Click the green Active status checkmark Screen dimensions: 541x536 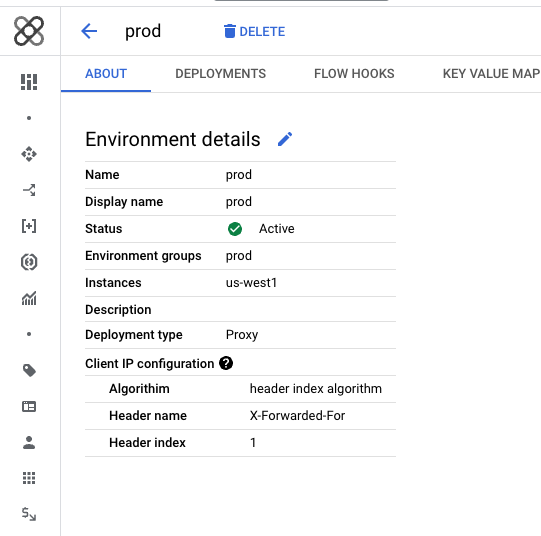tap(235, 229)
